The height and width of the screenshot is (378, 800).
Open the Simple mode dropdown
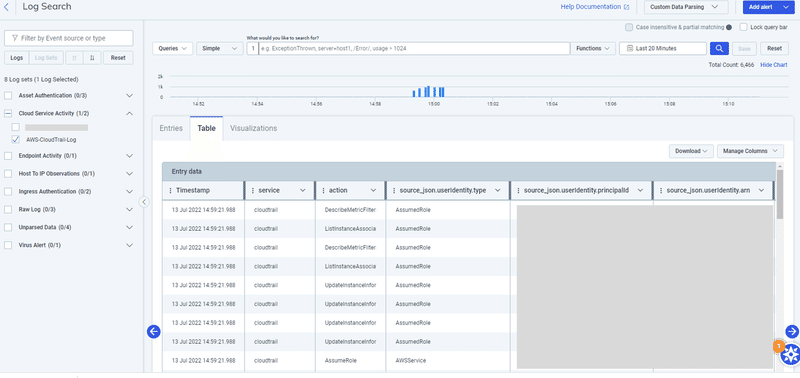(219, 48)
